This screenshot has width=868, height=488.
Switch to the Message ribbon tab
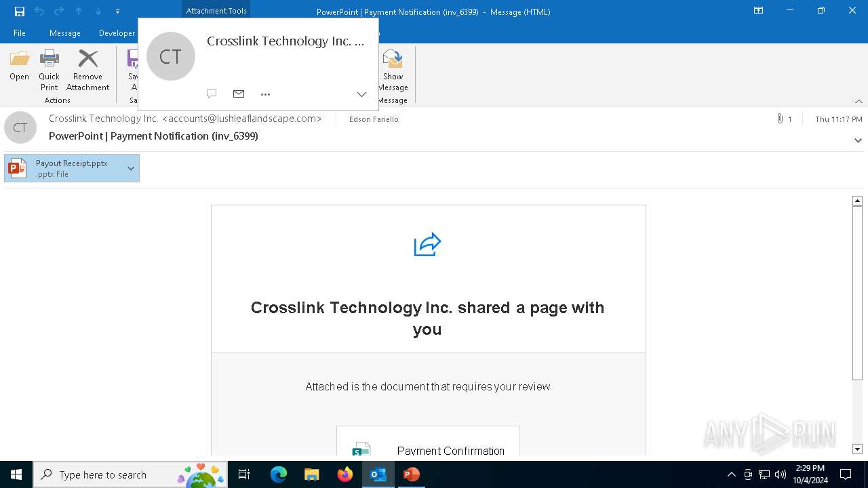point(65,33)
